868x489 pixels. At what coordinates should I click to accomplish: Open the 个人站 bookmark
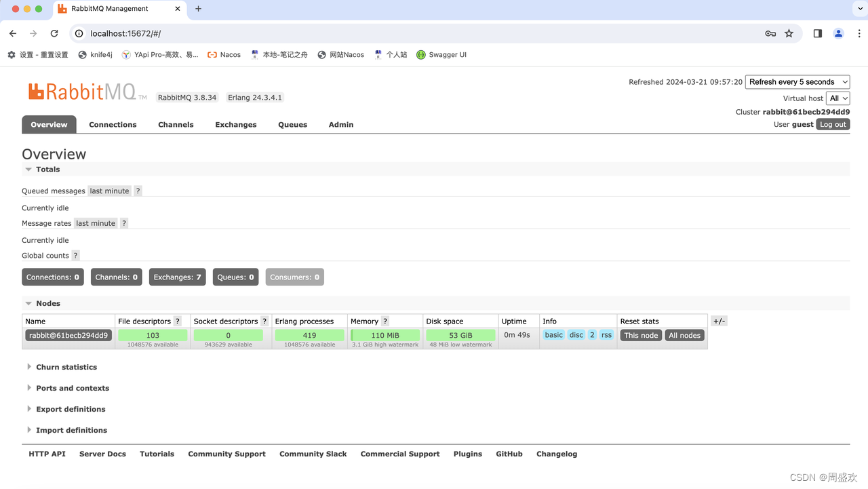point(390,55)
